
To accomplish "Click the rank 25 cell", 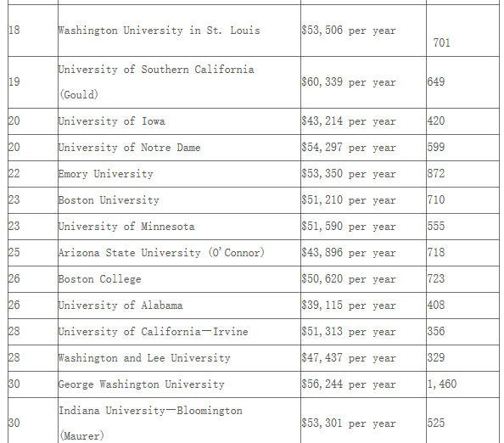I will [x=33, y=253].
